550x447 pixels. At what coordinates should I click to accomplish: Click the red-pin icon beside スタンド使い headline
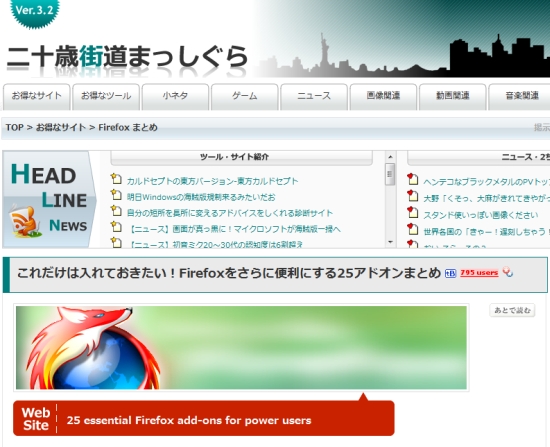(x=413, y=213)
